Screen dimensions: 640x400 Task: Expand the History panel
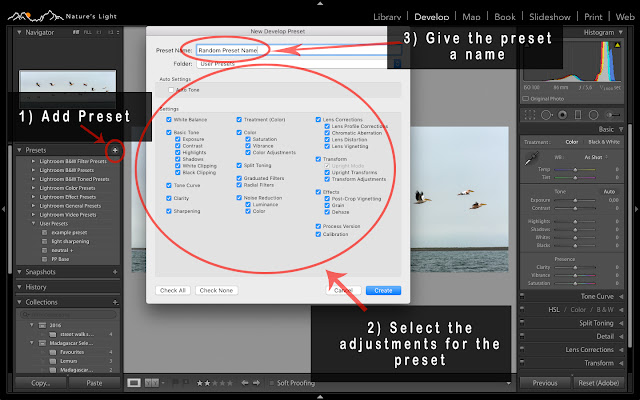(x=19, y=287)
